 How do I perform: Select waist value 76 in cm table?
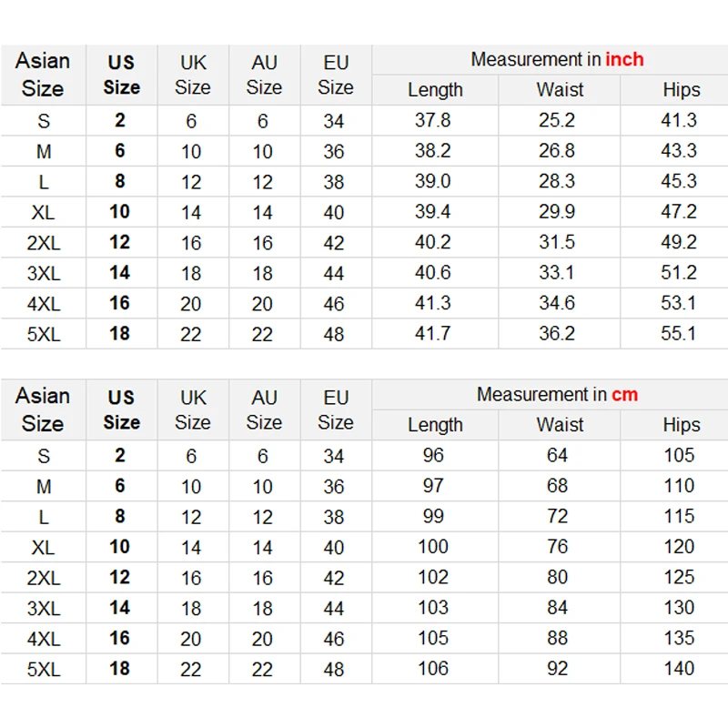click(x=557, y=547)
